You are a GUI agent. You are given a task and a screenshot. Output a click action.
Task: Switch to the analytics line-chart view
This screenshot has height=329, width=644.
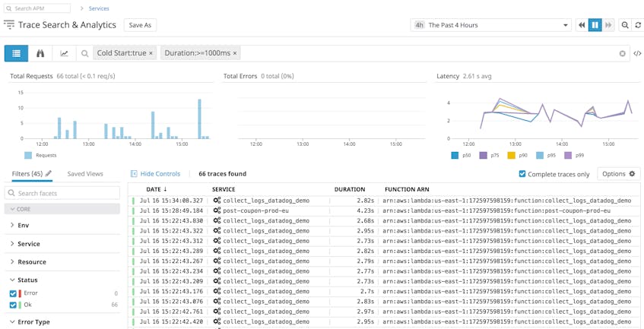pyautogui.click(x=64, y=53)
